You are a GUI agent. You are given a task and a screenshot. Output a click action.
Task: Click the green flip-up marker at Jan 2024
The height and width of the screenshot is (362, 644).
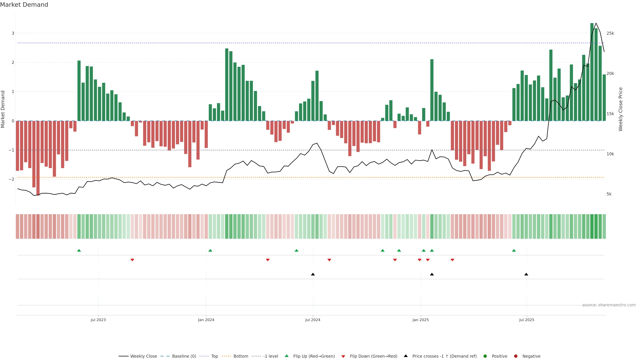click(210, 251)
